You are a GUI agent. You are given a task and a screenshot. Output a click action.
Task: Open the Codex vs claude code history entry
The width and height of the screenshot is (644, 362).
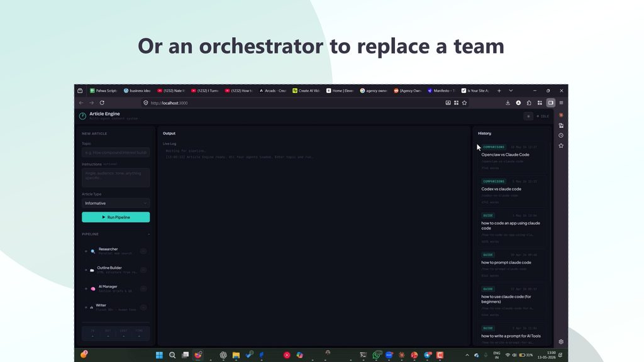pyautogui.click(x=513, y=192)
